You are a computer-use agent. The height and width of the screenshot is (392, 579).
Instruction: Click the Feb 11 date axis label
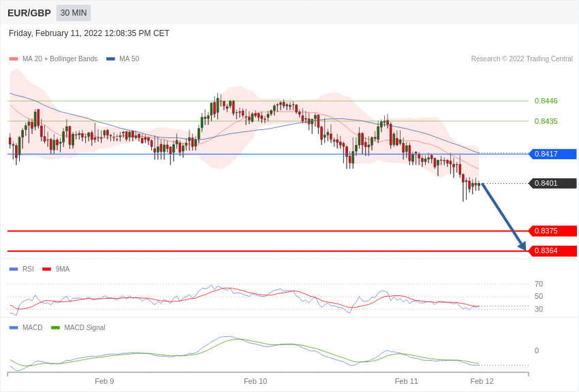pos(406,381)
